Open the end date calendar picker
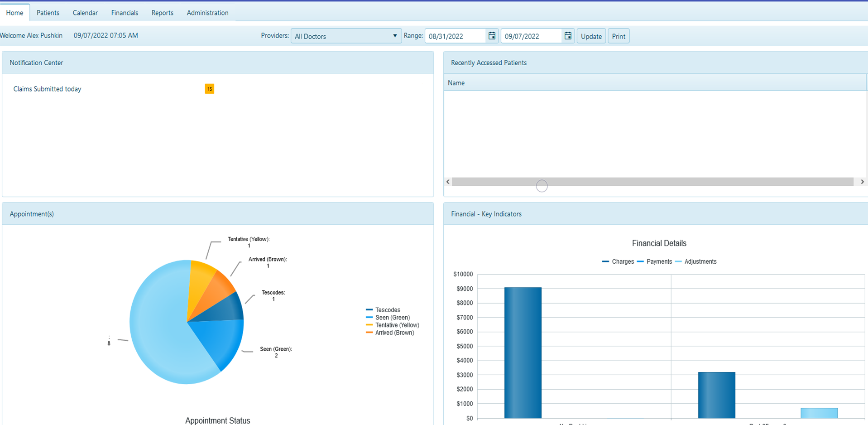 pyautogui.click(x=568, y=36)
